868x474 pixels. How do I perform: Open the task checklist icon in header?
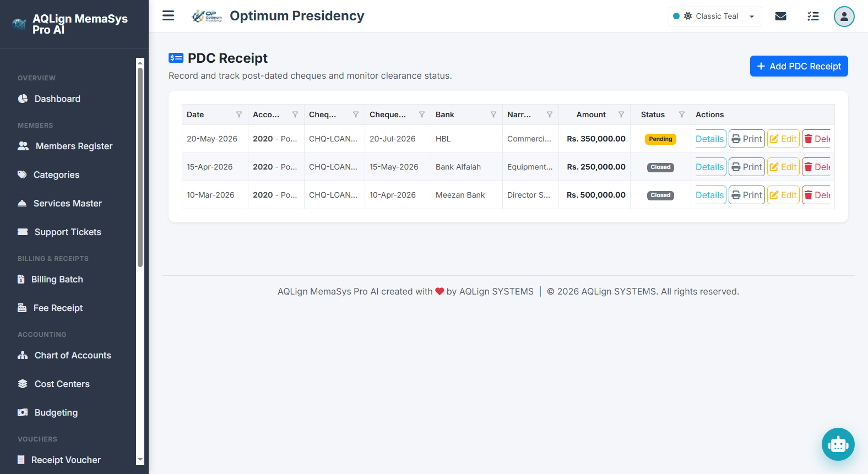(x=813, y=17)
